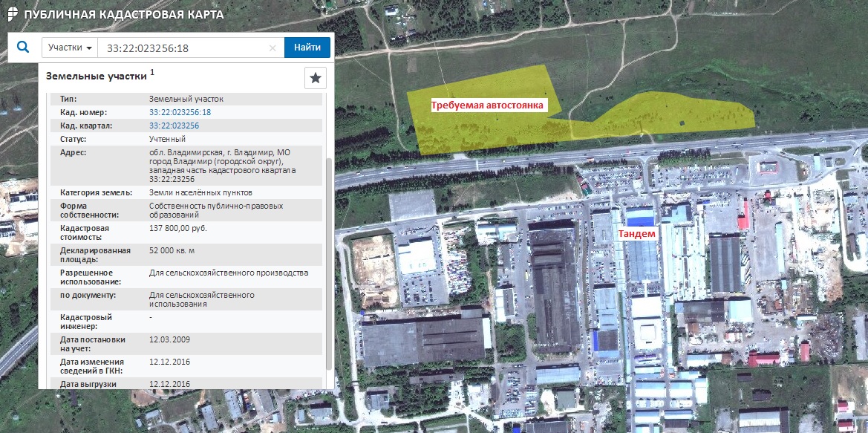Click the Тандем label on the map
The image size is (868, 433).
(637, 234)
